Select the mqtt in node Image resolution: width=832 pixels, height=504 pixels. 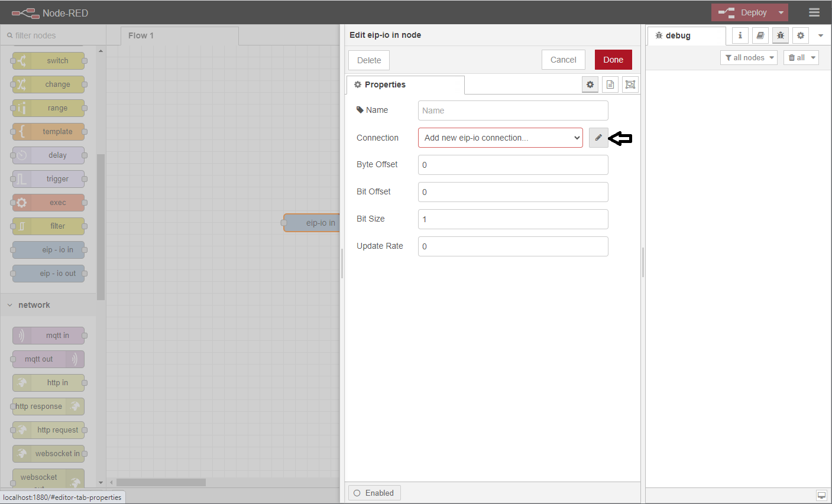48,336
